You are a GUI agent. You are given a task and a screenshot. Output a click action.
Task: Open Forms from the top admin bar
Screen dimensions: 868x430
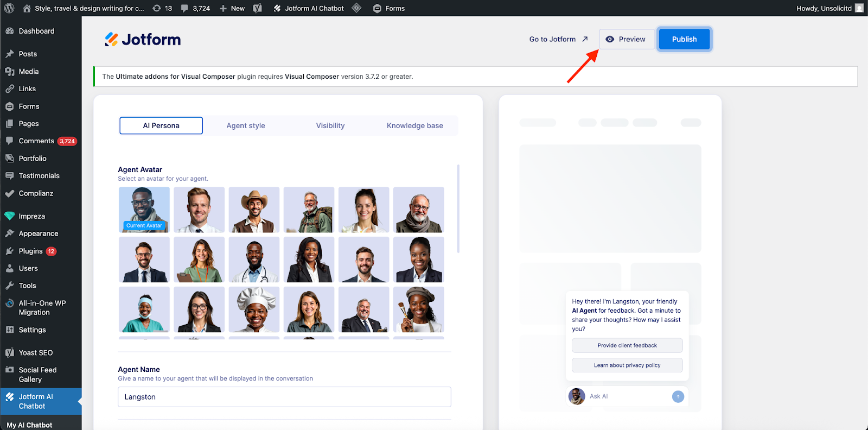(x=389, y=8)
